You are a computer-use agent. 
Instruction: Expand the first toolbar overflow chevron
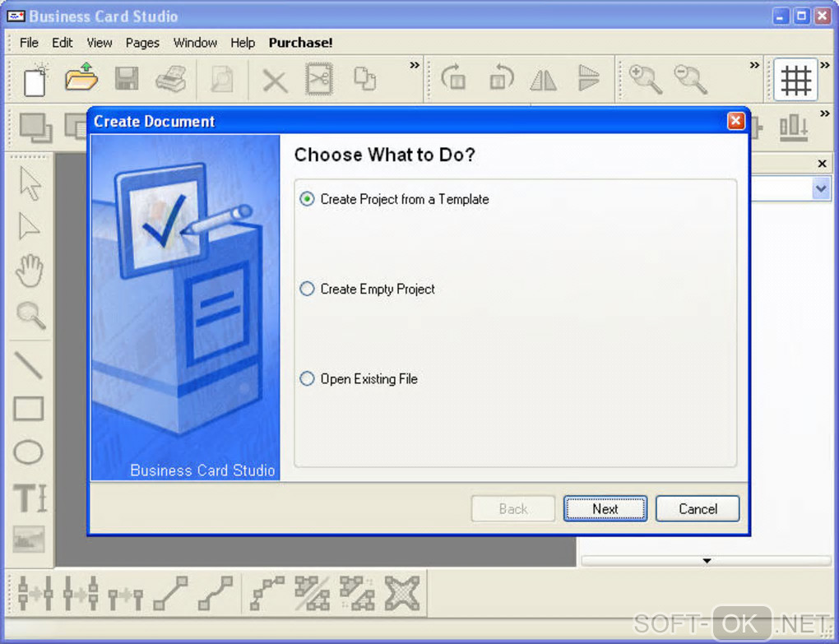415,65
